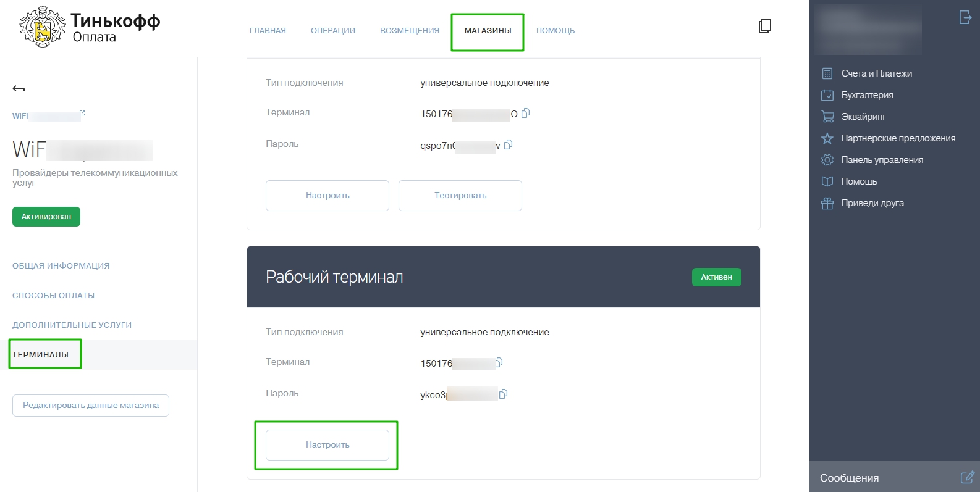Copy the test terminal password
The width and height of the screenshot is (980, 492).
[x=509, y=144]
